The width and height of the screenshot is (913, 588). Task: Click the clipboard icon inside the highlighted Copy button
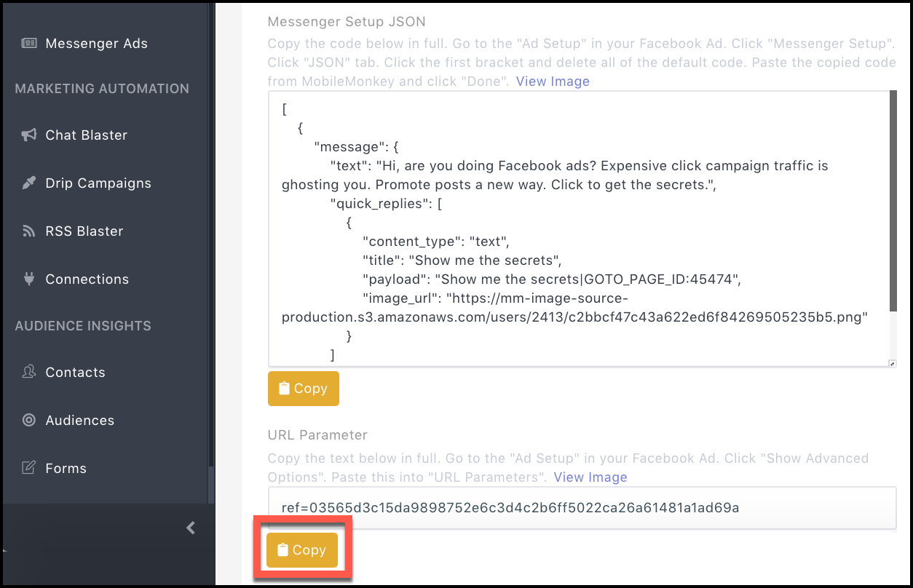pyautogui.click(x=282, y=550)
